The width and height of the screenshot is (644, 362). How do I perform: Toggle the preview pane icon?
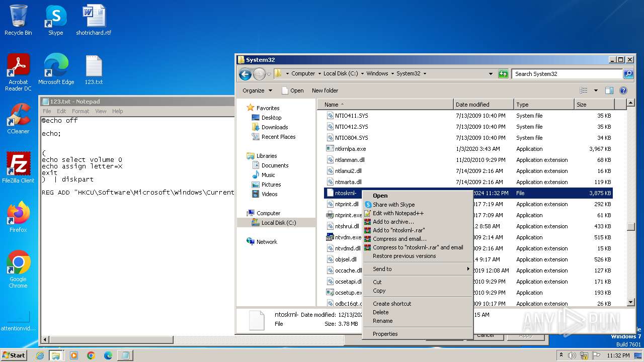click(x=609, y=90)
